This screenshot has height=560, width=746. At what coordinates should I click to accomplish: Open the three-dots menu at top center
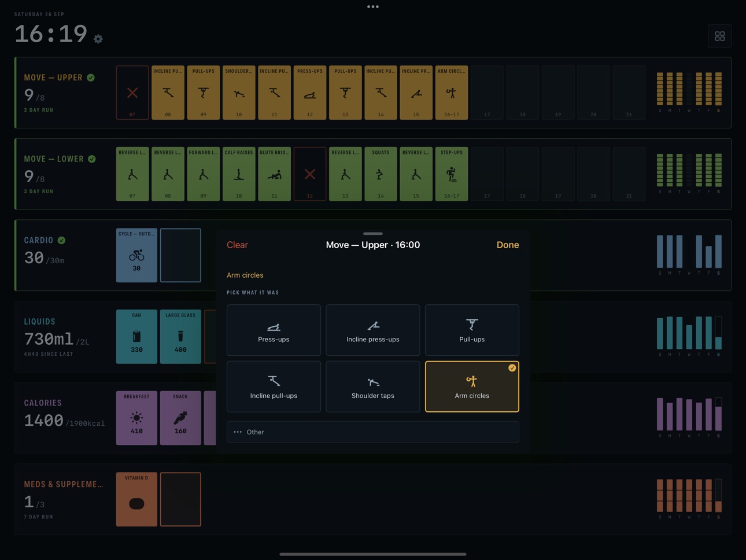coord(373,7)
